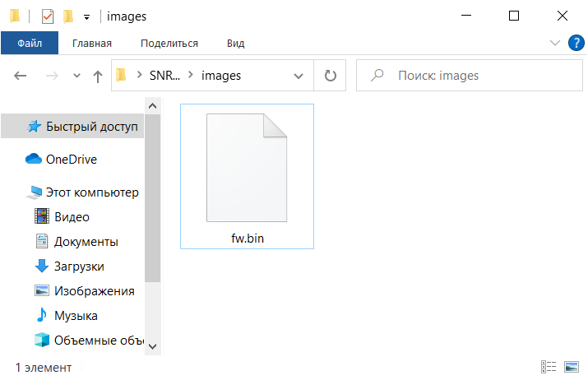
Task: Select the fw.bin file
Action: [x=248, y=176]
